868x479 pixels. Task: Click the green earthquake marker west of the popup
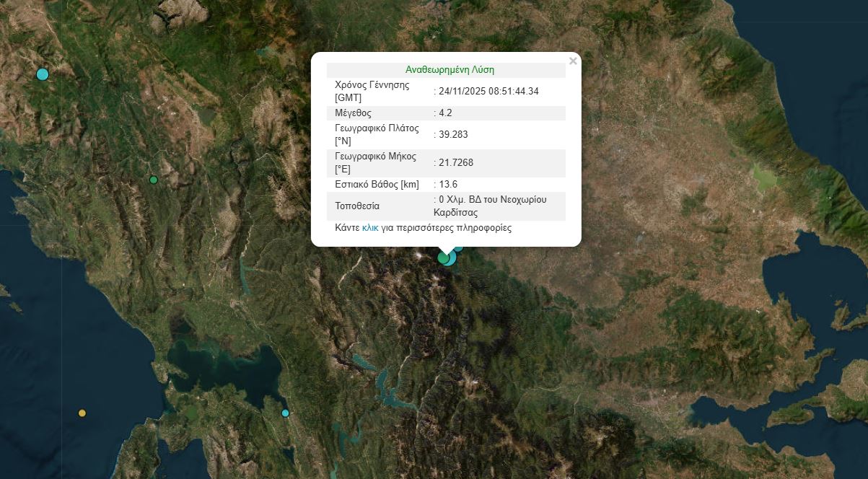click(x=153, y=180)
